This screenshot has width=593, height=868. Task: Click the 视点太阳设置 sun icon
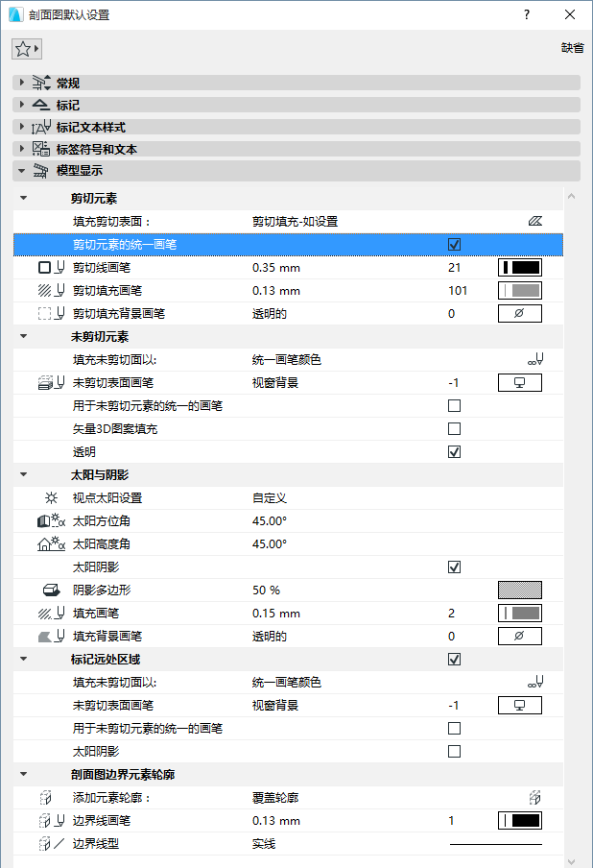52,497
